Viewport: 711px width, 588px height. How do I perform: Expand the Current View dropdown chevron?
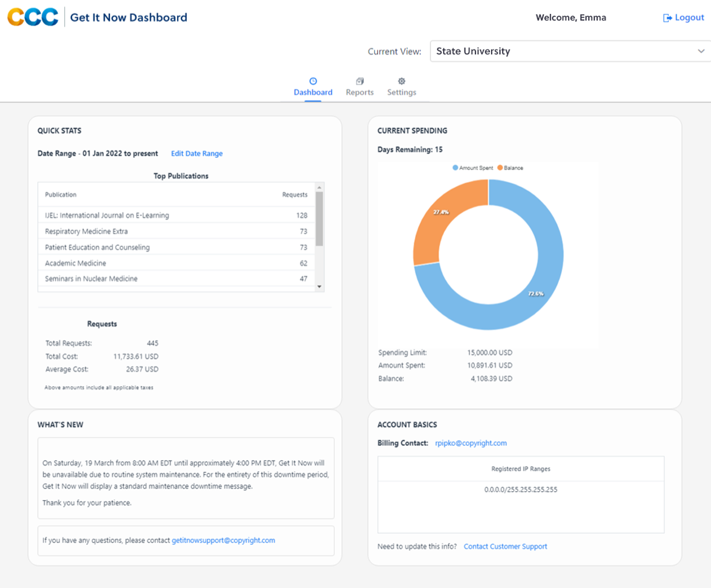pos(701,51)
